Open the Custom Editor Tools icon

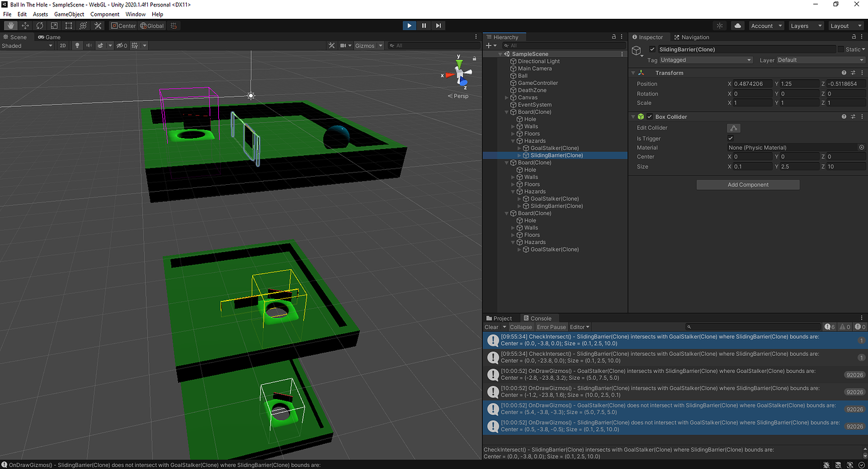tap(97, 25)
